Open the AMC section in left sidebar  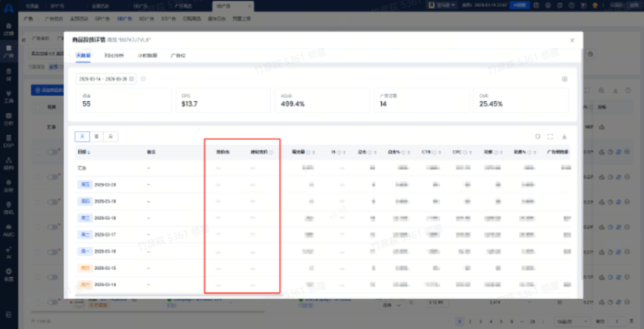pos(8,230)
